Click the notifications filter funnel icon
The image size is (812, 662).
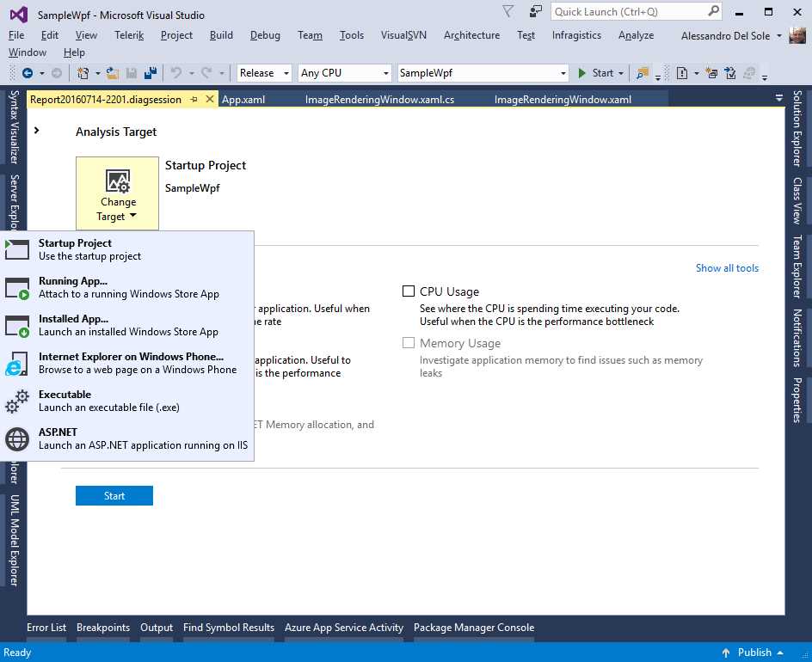508,11
